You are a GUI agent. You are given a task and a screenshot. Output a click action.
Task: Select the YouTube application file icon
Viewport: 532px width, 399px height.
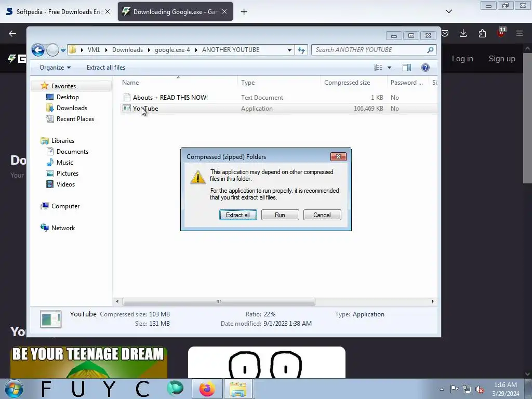[127, 108]
